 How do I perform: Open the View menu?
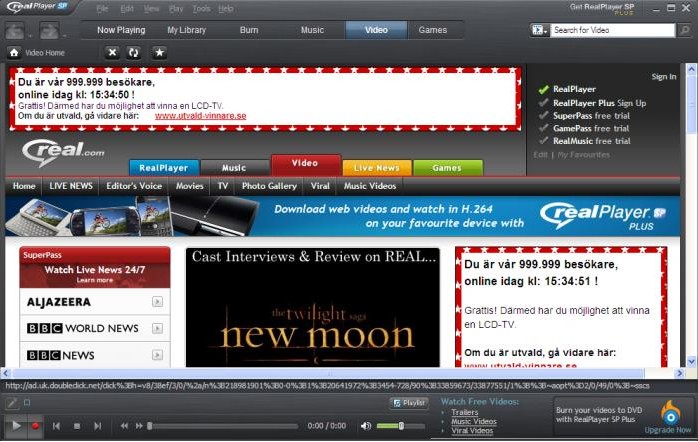pyautogui.click(x=151, y=8)
